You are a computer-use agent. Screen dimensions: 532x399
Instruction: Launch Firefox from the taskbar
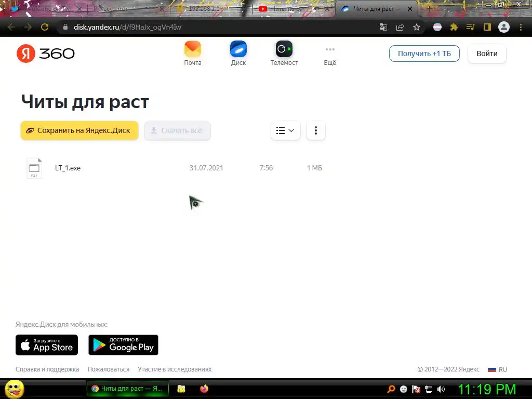point(204,389)
